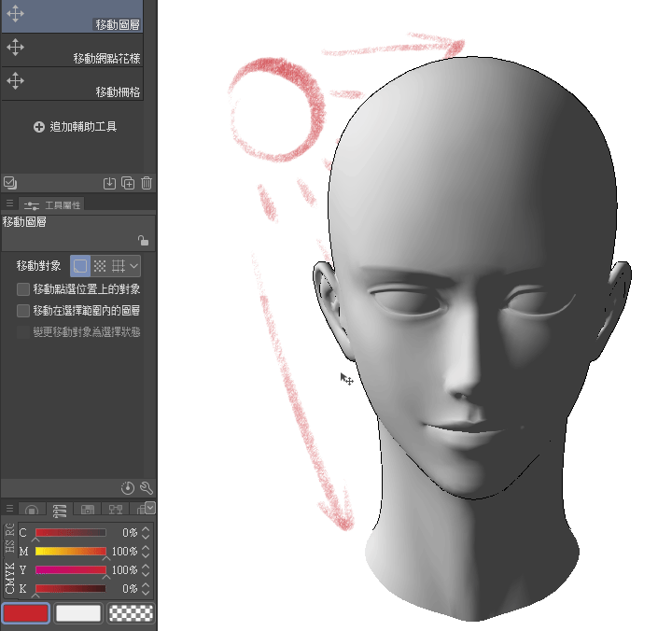Enable the 移動在選擇範圍內的圖層 checkbox
Image resolution: width=672 pixels, height=631 pixels.
(22, 310)
